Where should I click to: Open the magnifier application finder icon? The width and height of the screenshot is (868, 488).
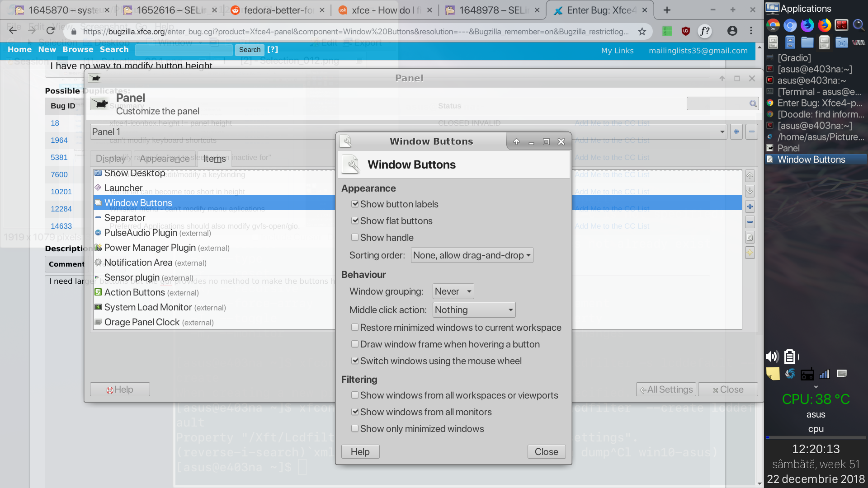click(x=858, y=25)
